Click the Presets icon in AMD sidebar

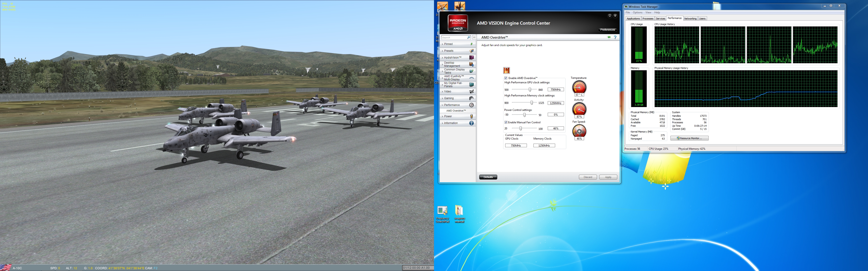tap(471, 51)
